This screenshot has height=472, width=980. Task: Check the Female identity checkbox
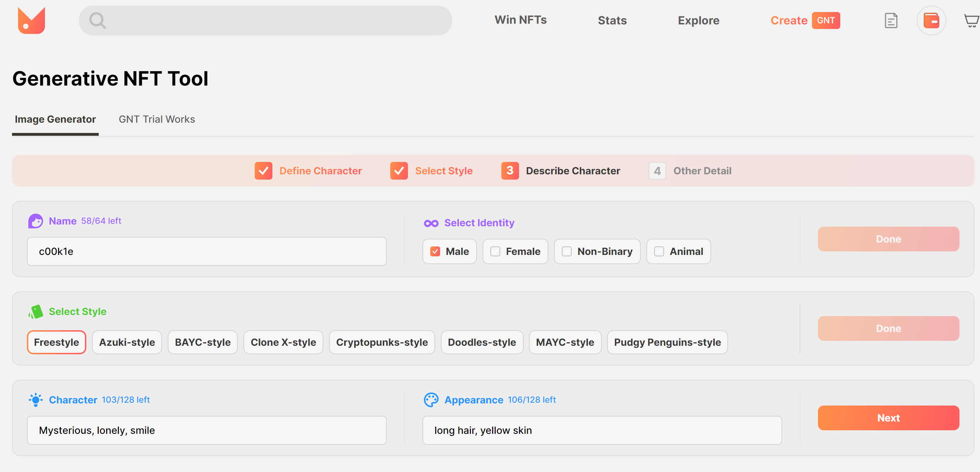(495, 252)
